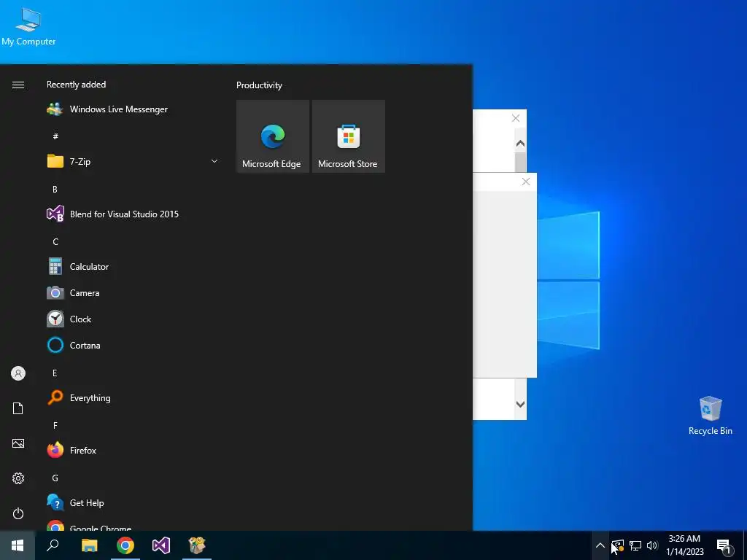Select the F letter group header
Screen dimensions: 747x560
click(x=55, y=425)
